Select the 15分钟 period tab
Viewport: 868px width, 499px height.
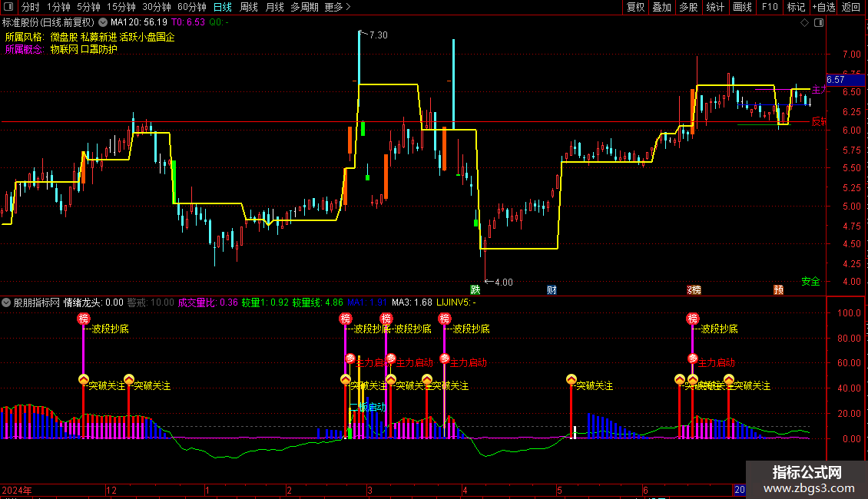121,7
